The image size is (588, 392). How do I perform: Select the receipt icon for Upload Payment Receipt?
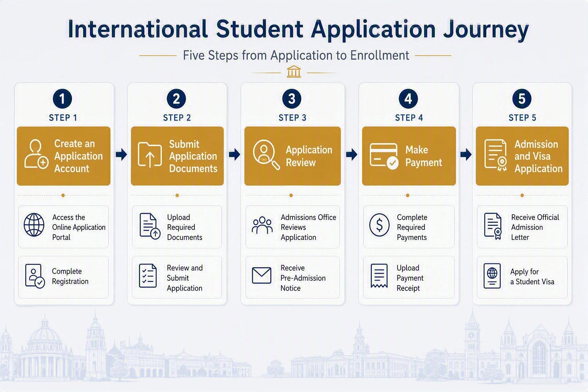pyautogui.click(x=379, y=276)
